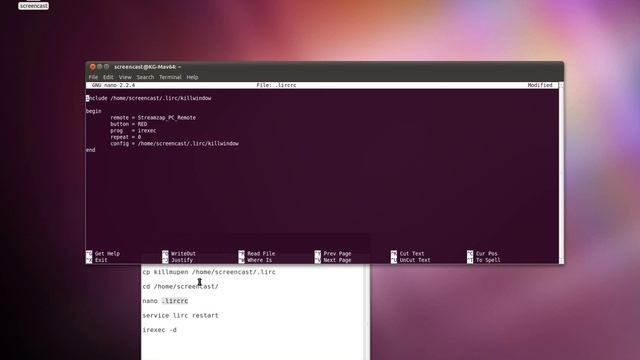Click the 'Next Page' nano shortcut
The image size is (640, 360).
tap(333, 260)
